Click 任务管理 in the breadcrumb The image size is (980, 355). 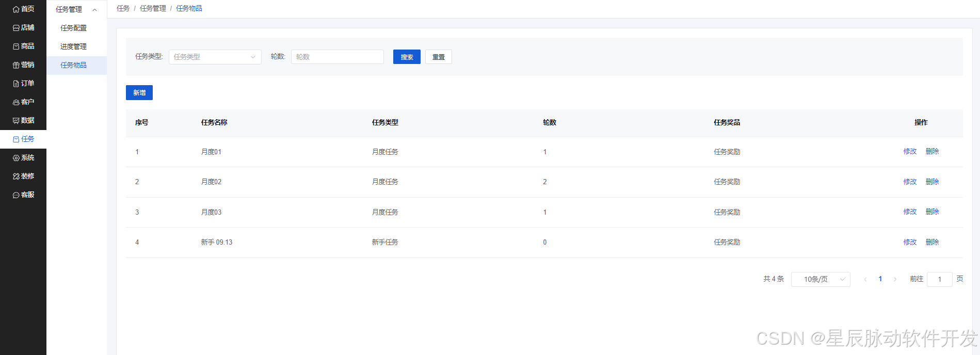click(153, 8)
